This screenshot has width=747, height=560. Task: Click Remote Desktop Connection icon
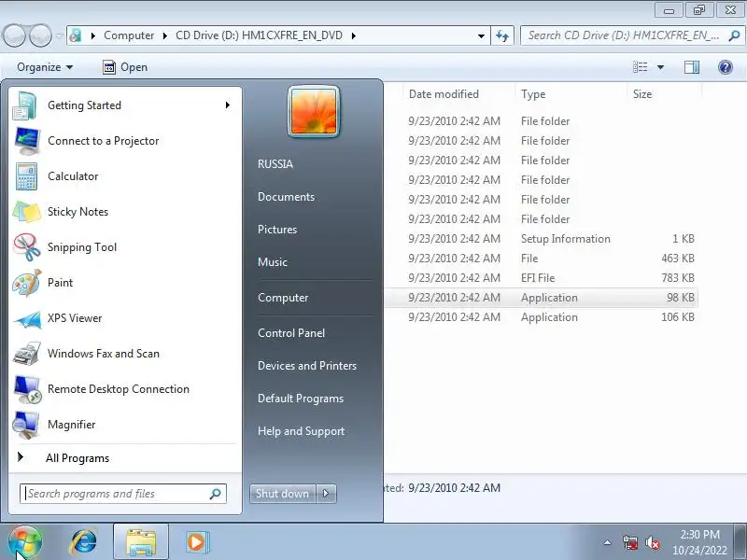[x=27, y=389]
